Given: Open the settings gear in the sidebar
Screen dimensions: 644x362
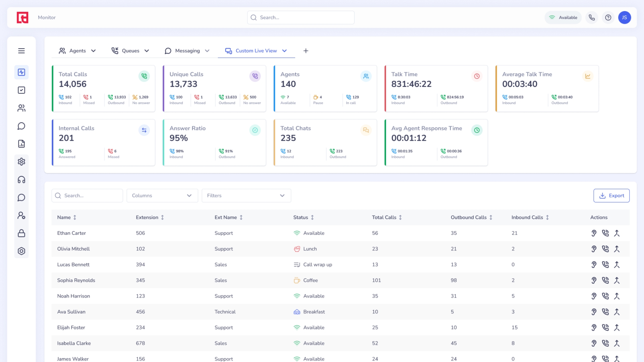Looking at the screenshot, I should pos(21,162).
